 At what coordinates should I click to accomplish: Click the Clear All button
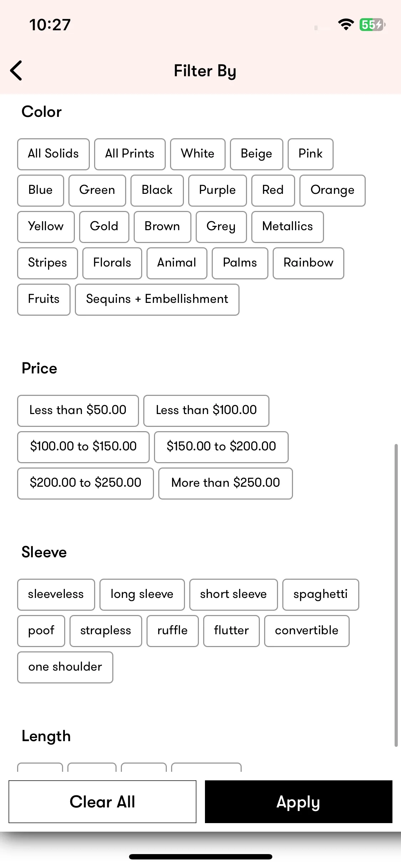point(103,802)
